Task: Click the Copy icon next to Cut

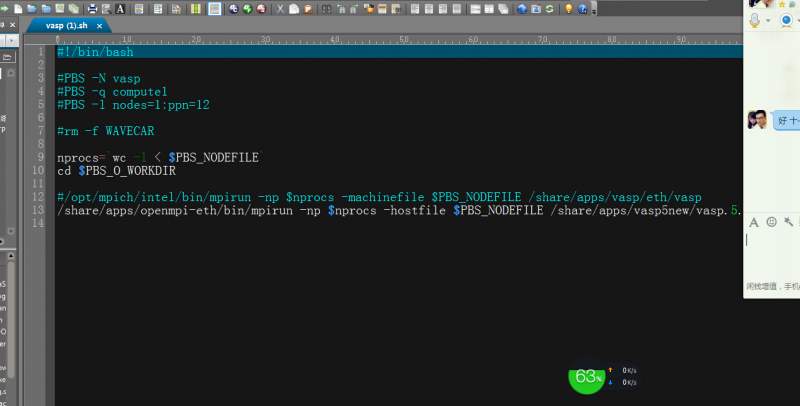Action: 294,9
